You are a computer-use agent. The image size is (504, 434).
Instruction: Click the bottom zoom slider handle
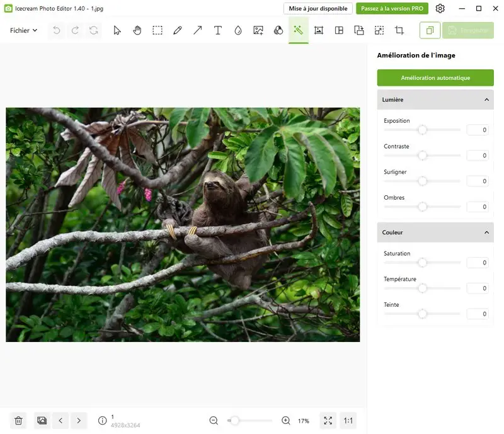point(235,421)
